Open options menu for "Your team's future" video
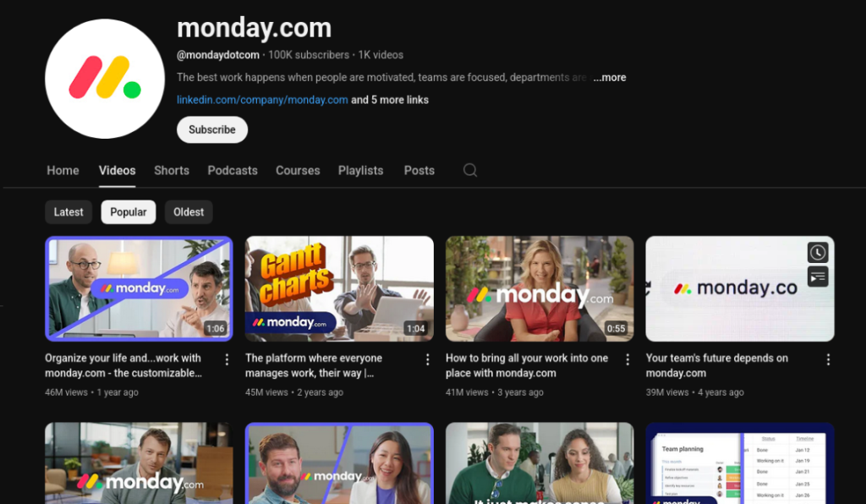The height and width of the screenshot is (504, 866). point(828,360)
